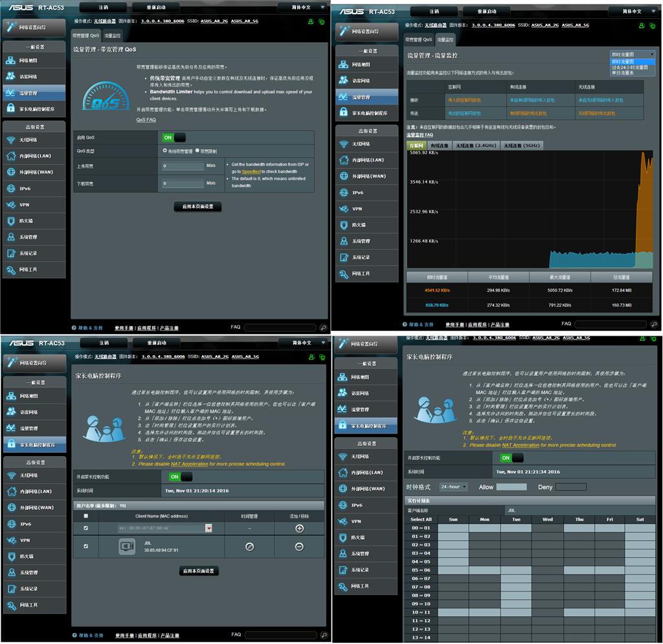The width and height of the screenshot is (663, 644).
Task: Uncheck JBL client row checkbox
Action: pyautogui.click(x=86, y=546)
